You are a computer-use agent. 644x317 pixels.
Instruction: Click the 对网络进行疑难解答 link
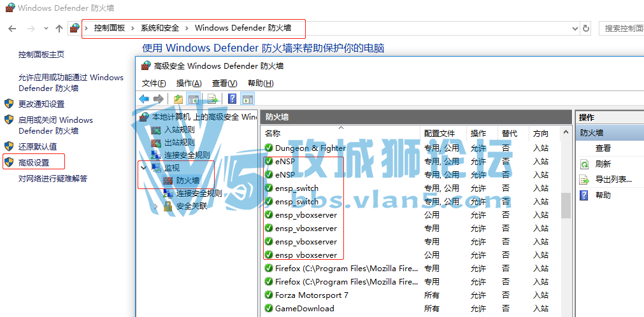53,179
